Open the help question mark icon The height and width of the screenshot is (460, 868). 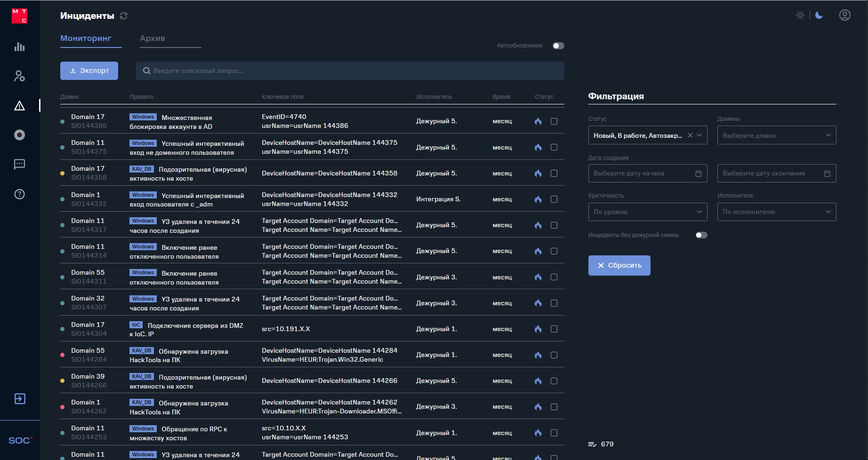click(x=19, y=194)
